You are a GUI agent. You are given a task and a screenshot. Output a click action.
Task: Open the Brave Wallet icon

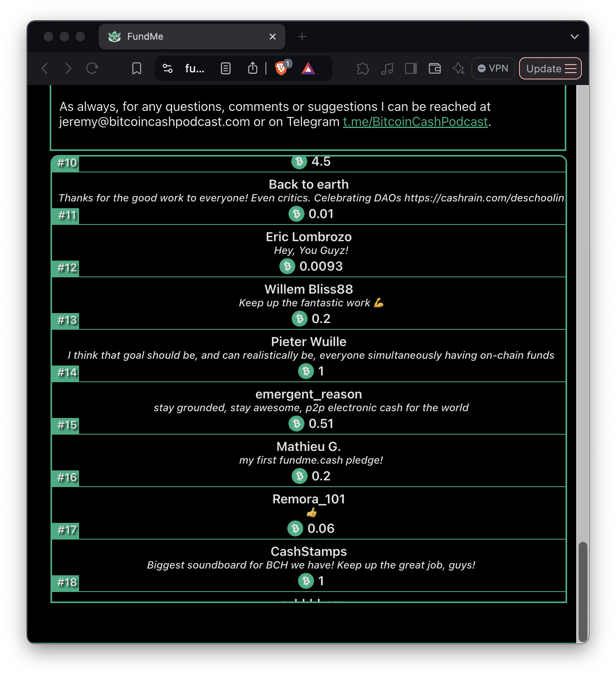435,69
